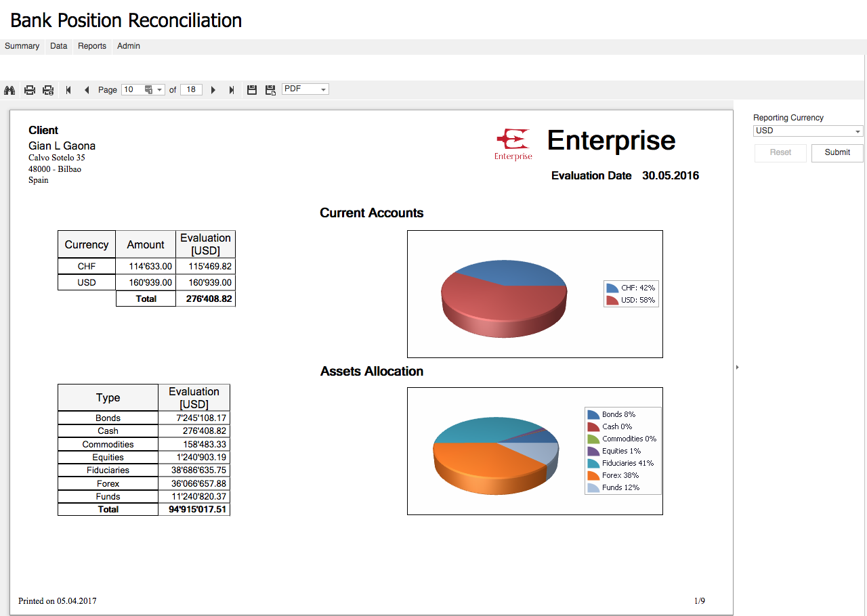Click the print report icon
867x616 pixels.
(30, 90)
